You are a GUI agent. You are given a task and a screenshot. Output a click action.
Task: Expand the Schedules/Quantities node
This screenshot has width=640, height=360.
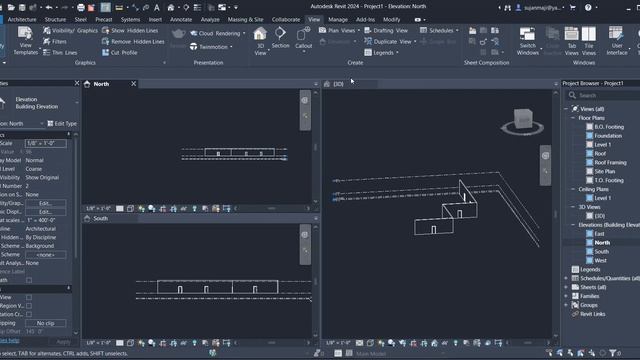click(x=566, y=278)
